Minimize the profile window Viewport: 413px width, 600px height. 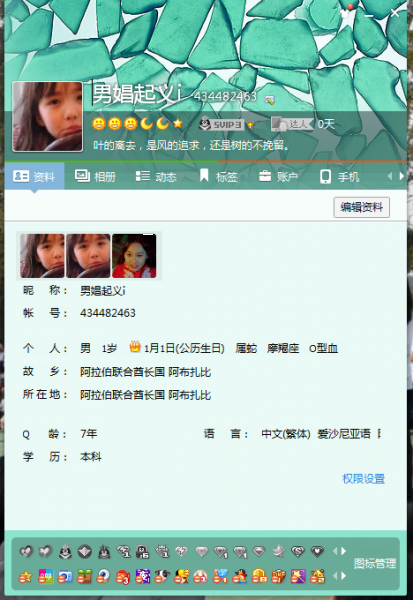369,15
